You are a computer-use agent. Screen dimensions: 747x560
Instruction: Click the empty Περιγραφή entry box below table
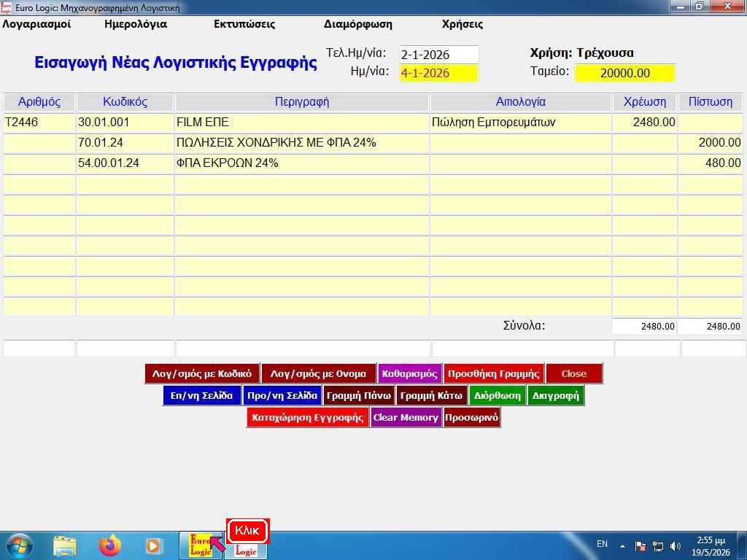303,349
